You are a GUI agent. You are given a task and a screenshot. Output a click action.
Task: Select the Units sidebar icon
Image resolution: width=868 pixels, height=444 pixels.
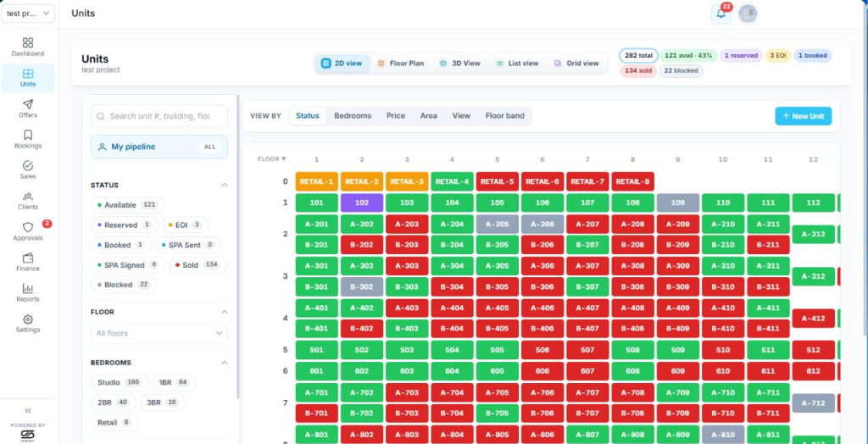28,74
